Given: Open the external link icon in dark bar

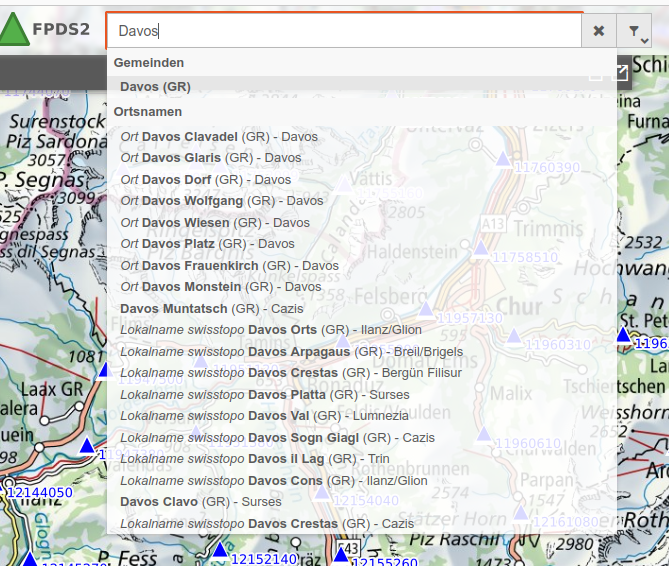Looking at the screenshot, I should click(x=621, y=73).
